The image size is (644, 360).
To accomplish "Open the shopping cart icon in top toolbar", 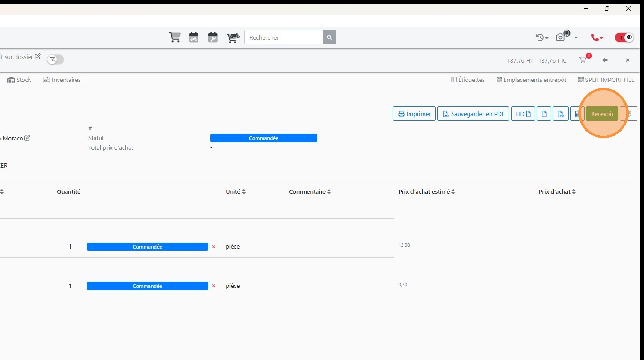I will [175, 37].
